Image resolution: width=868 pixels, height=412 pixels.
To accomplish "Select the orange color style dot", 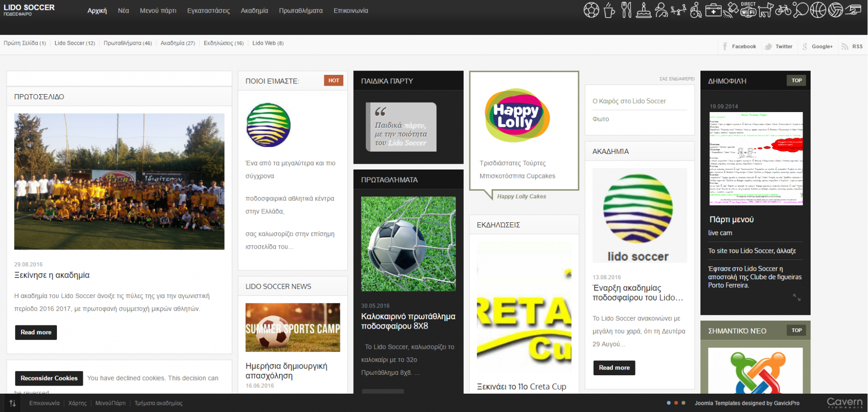I will click(x=676, y=403).
